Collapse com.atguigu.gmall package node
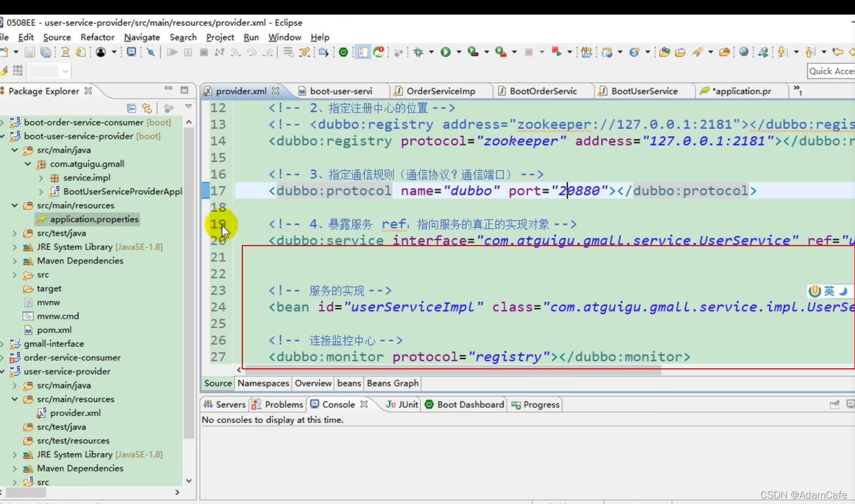855x504 pixels. coord(28,164)
